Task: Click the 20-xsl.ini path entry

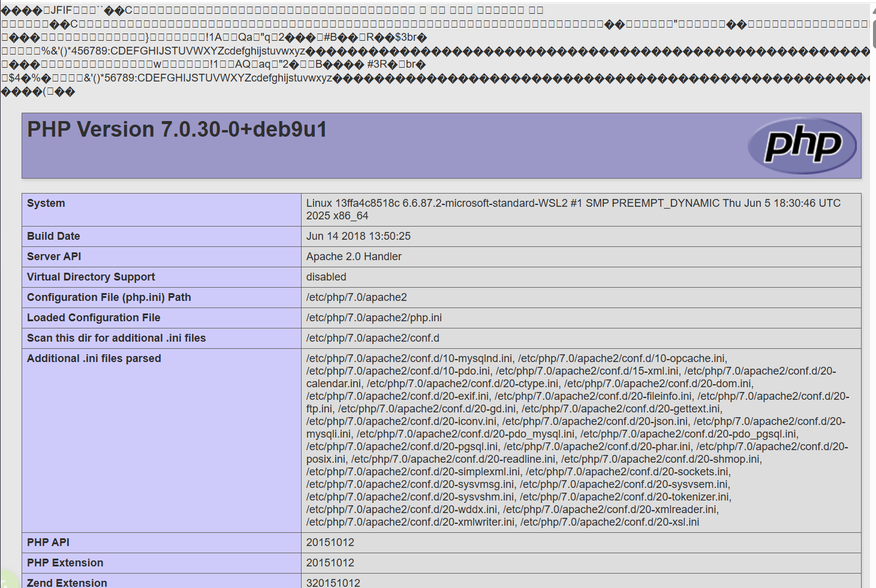Action: pos(610,522)
